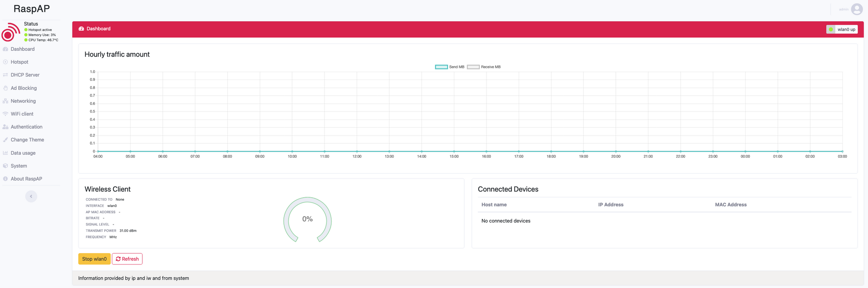Collapse the sidebar with chevron button

31,196
